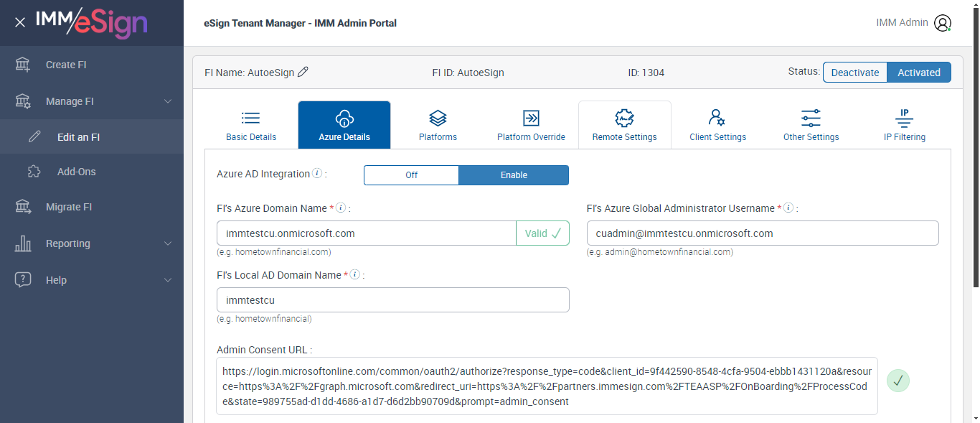Image resolution: width=980 pixels, height=423 pixels.
Task: Click the Create FI bank icon
Action: 23,65
